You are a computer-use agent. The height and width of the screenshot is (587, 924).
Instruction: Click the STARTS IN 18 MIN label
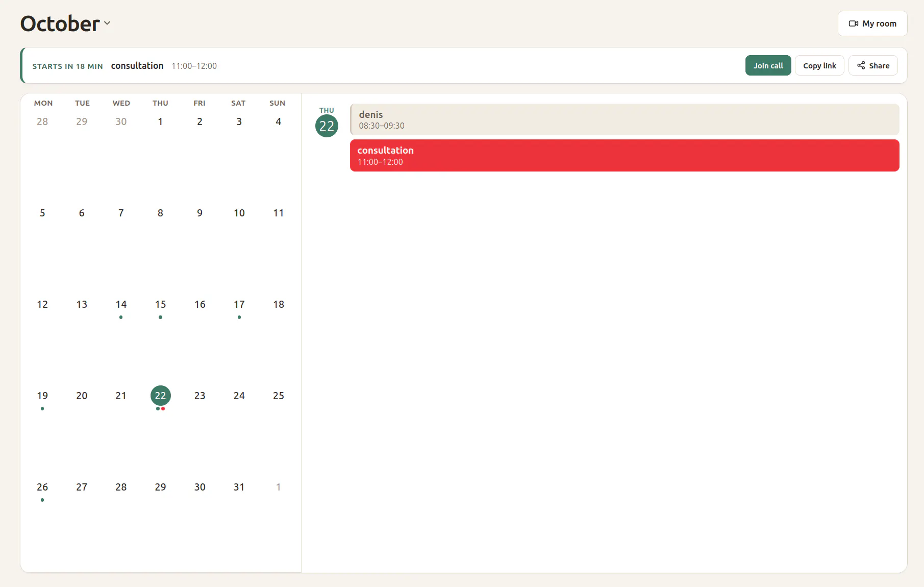[67, 66]
